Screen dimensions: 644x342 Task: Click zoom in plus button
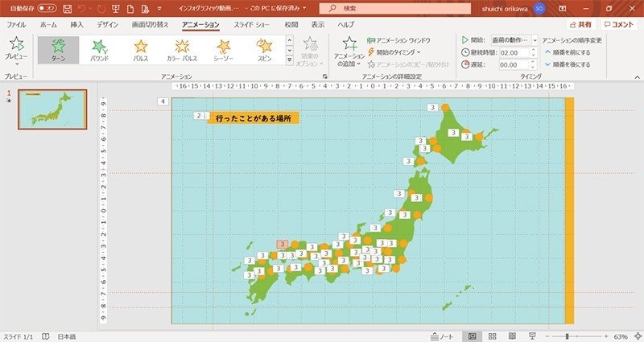point(606,336)
